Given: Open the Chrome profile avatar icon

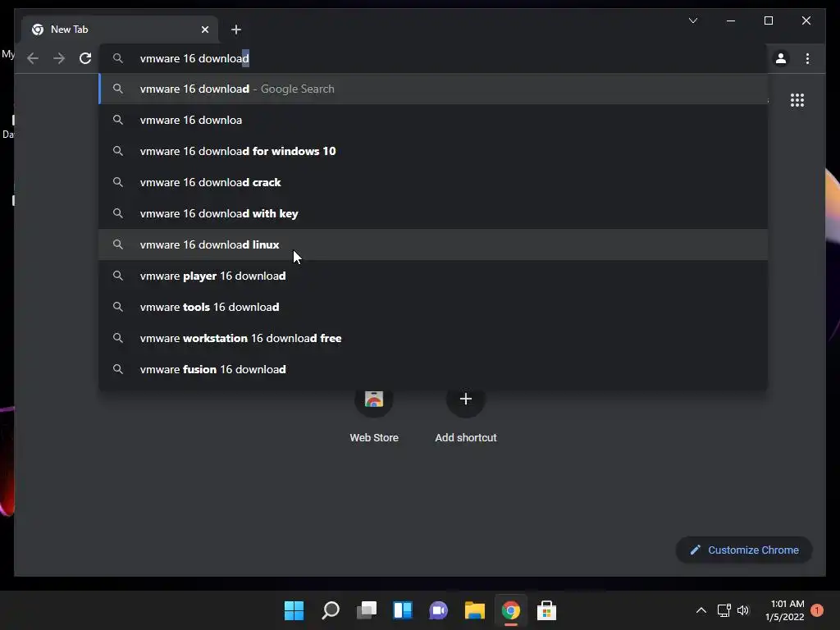Looking at the screenshot, I should point(781,58).
